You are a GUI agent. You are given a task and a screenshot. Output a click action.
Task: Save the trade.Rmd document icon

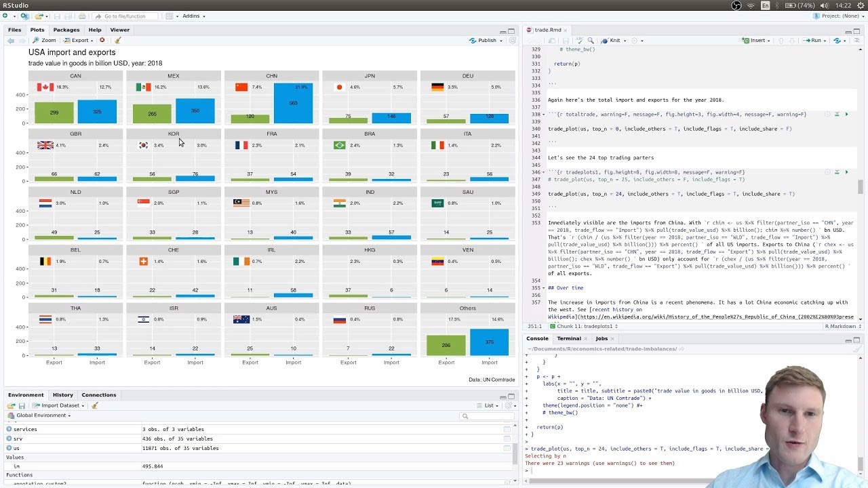[566, 41]
